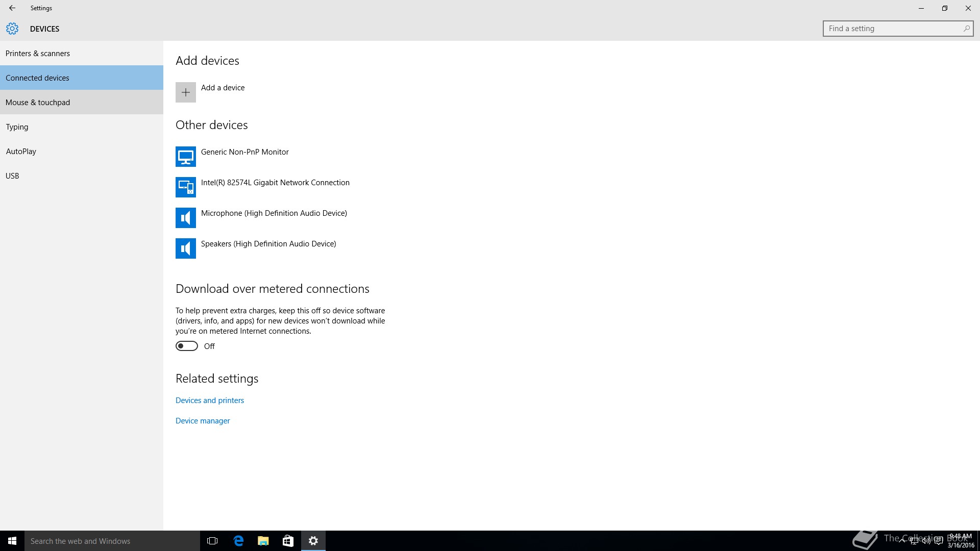Viewport: 980px width, 551px height.
Task: Open the Typing settings page
Action: click(x=17, y=127)
